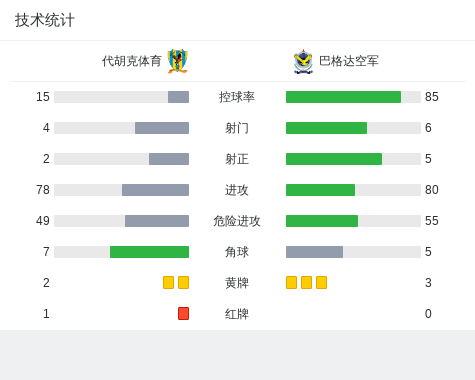Click the rightmost yellow card of 代胡克体育
Viewport: 475px width, 380px height.
coord(183,282)
